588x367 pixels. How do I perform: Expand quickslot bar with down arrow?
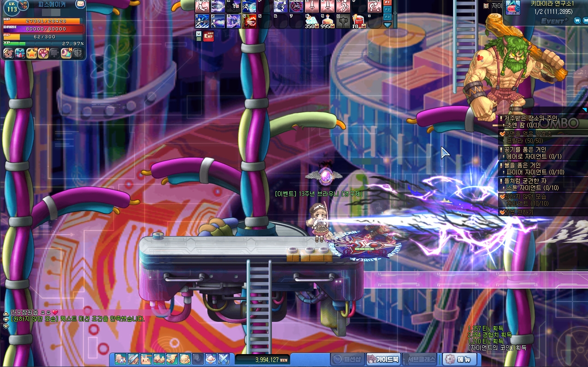click(x=388, y=24)
